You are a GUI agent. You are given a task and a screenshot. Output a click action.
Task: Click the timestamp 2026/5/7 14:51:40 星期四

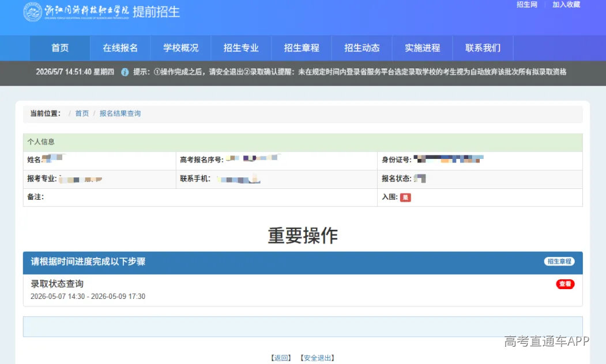(x=75, y=72)
